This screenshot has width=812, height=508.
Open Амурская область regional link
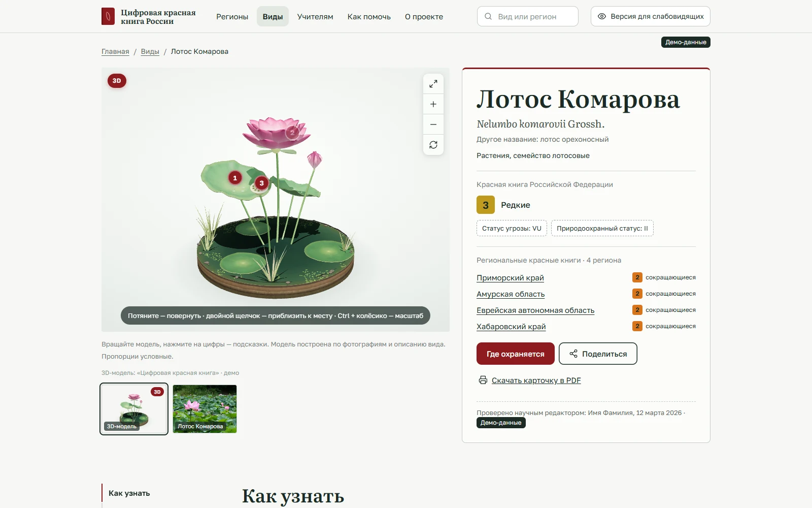[511, 294]
